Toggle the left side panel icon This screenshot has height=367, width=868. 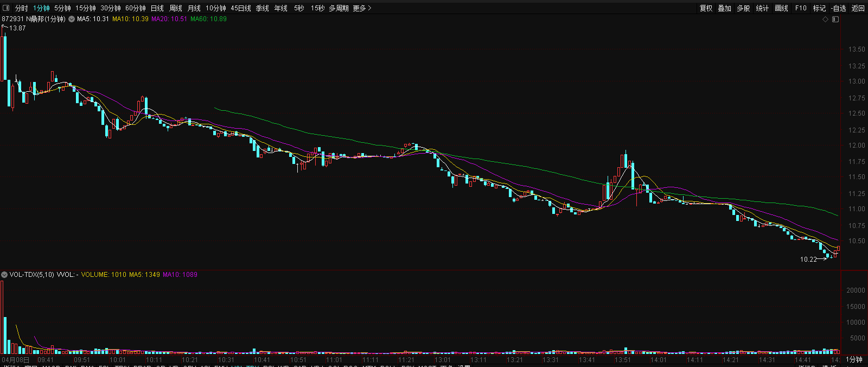(6, 8)
